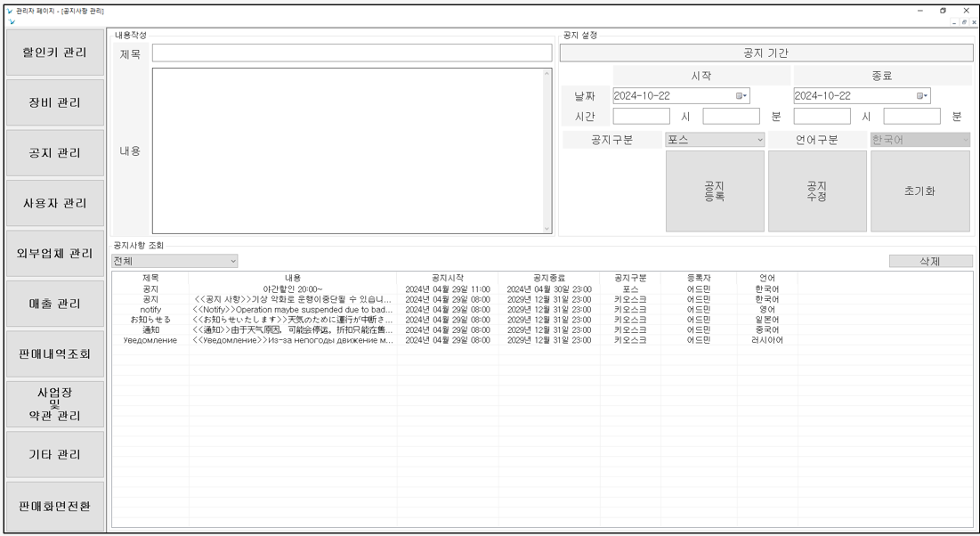Viewport: 980px width, 536px height.
Task: Click the 판매화면전환 sidebar button
Action: 54,506
